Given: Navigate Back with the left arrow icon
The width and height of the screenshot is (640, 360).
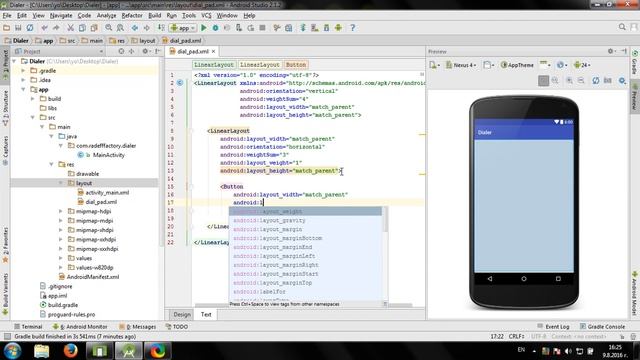Looking at the screenshot, I should (x=135, y=28).
